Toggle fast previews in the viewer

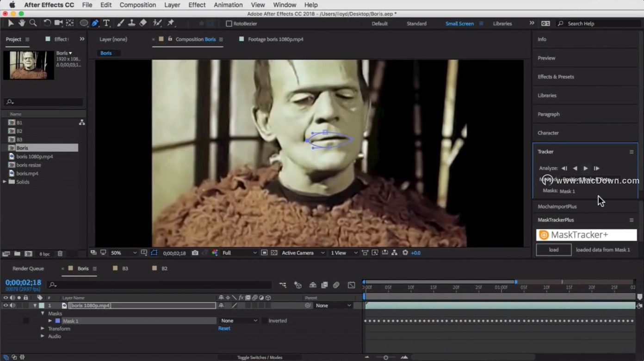375,253
